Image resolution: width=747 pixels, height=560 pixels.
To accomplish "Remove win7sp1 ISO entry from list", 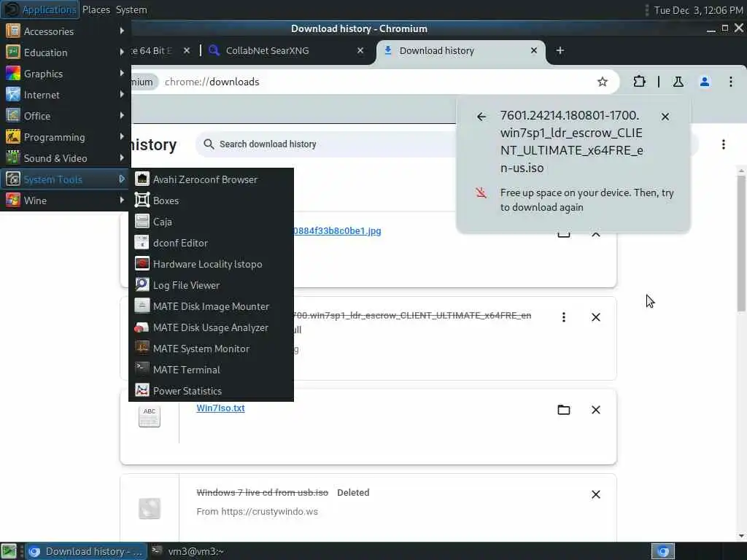I will tap(595, 317).
